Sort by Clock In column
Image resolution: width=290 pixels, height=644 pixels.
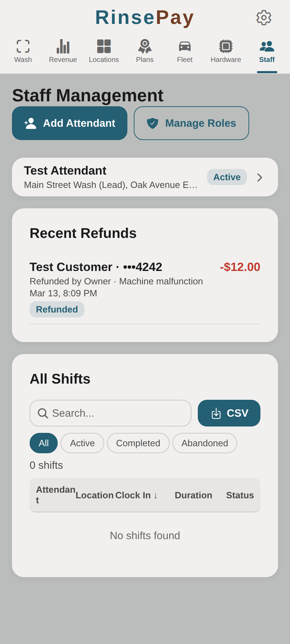136,495
